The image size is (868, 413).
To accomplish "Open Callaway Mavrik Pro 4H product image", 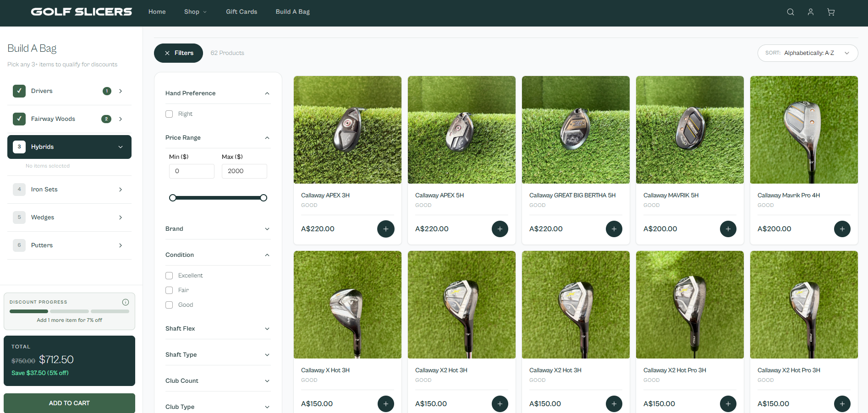I will tap(804, 130).
